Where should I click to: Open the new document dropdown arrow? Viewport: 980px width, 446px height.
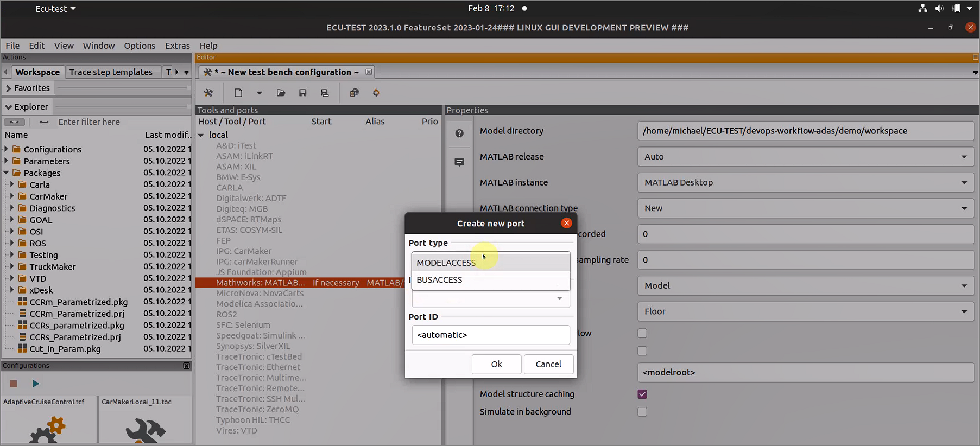pyautogui.click(x=260, y=93)
